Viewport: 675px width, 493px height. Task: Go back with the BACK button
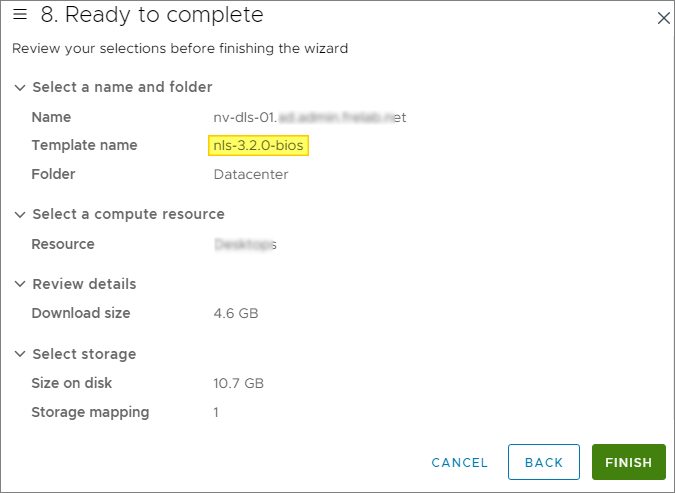(x=544, y=462)
